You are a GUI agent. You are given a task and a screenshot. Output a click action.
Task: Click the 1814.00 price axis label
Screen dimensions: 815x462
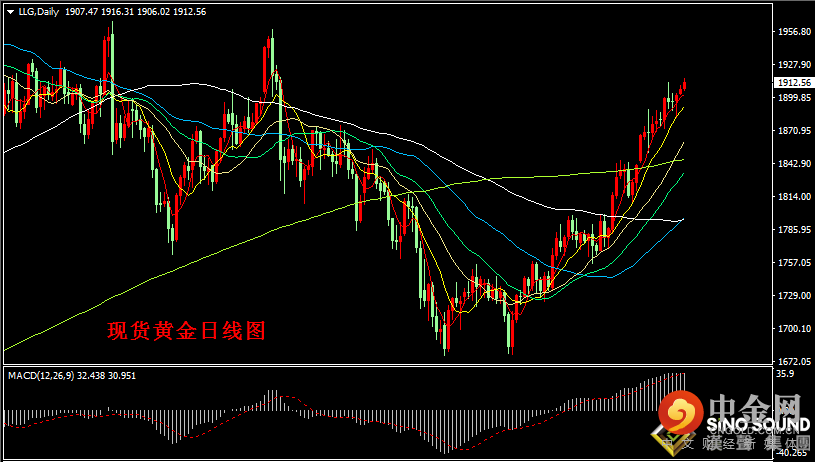click(794, 196)
